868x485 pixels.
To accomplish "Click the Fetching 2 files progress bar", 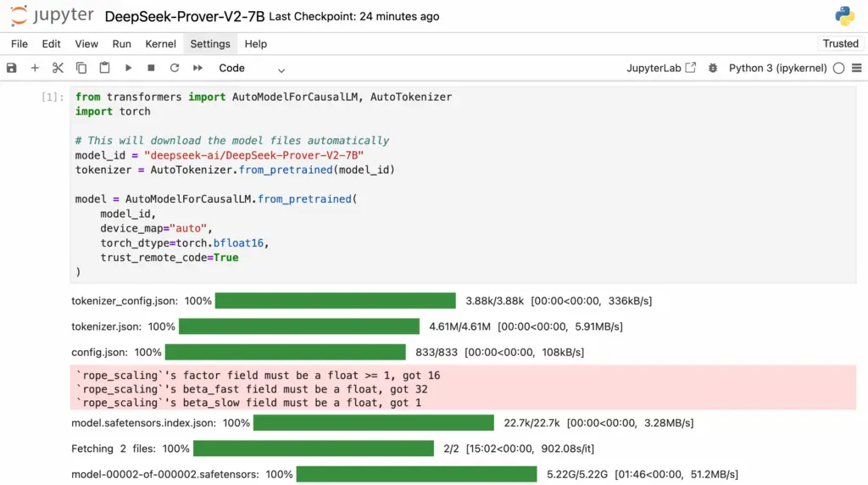I will tap(314, 449).
